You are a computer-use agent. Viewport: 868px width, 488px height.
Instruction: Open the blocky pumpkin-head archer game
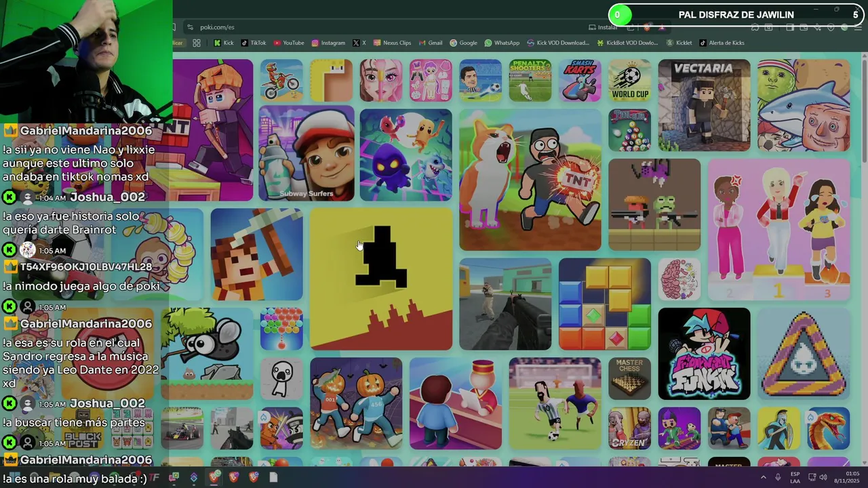(x=212, y=130)
